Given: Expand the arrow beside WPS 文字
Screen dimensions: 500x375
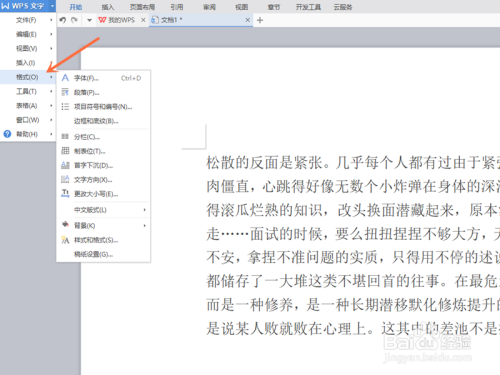Looking at the screenshot, I should (x=53, y=6).
